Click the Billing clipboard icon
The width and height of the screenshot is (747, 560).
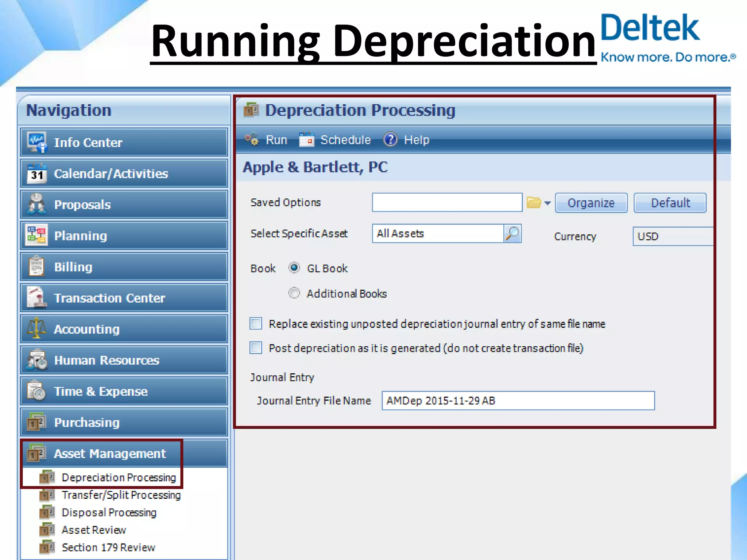[36, 267]
